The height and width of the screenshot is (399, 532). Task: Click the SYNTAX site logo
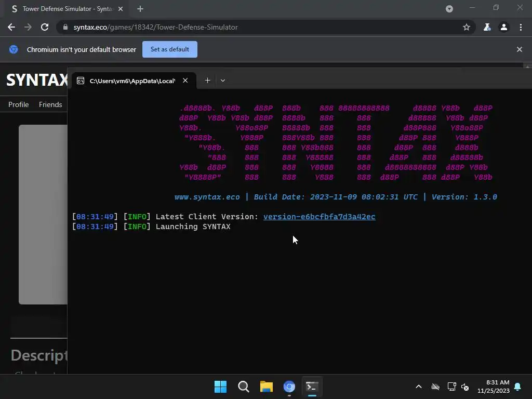point(37,80)
